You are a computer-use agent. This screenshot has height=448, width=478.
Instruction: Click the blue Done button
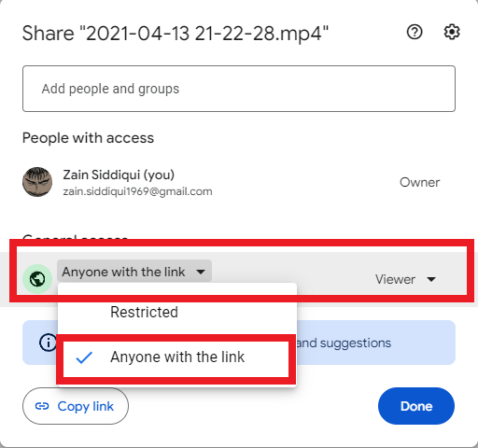coord(416,406)
